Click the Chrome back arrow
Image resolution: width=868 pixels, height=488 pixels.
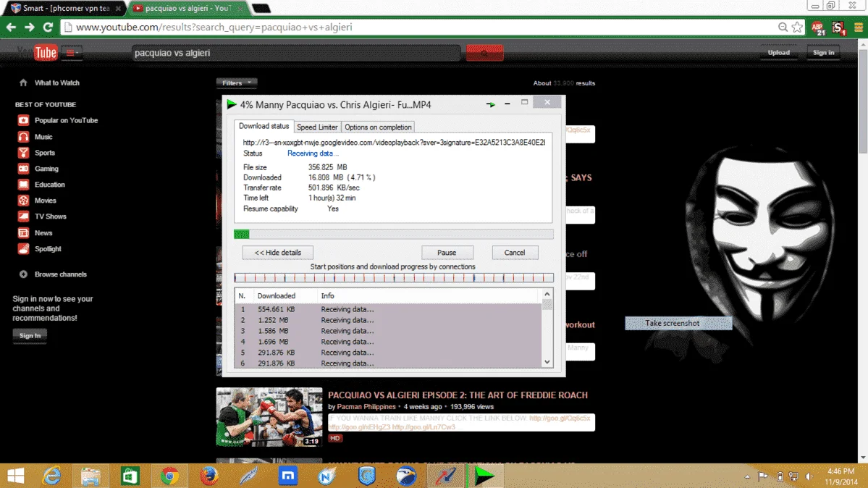coord(11,27)
